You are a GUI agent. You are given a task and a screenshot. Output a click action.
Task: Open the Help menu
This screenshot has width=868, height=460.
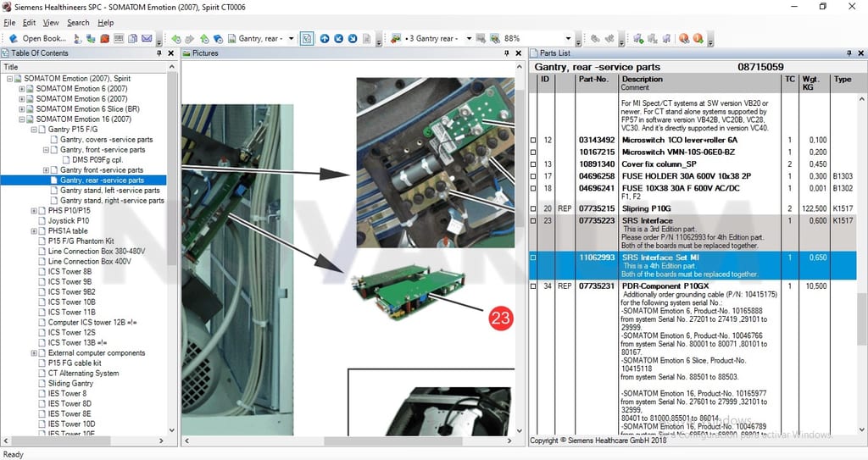106,23
